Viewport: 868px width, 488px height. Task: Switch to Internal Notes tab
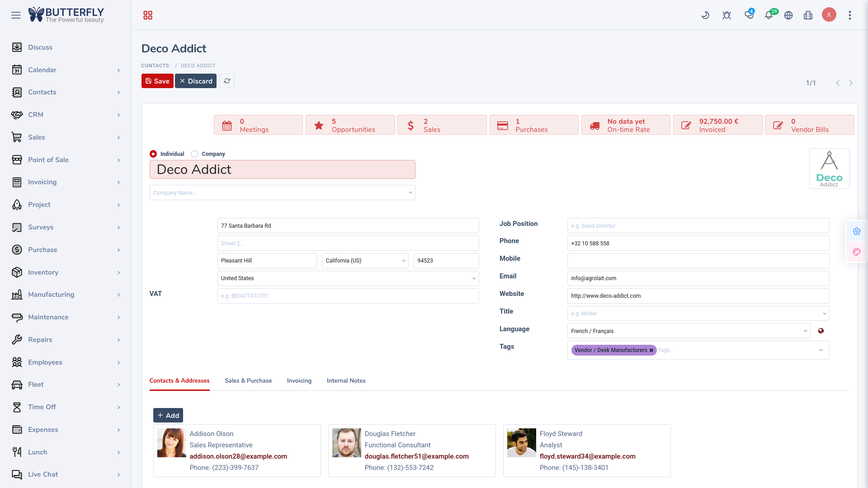[346, 381]
